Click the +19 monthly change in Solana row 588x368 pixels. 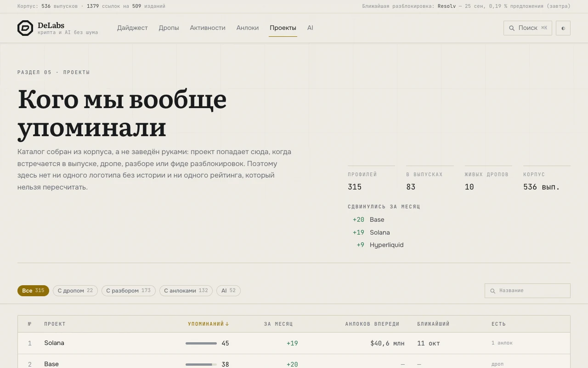pos(292,343)
